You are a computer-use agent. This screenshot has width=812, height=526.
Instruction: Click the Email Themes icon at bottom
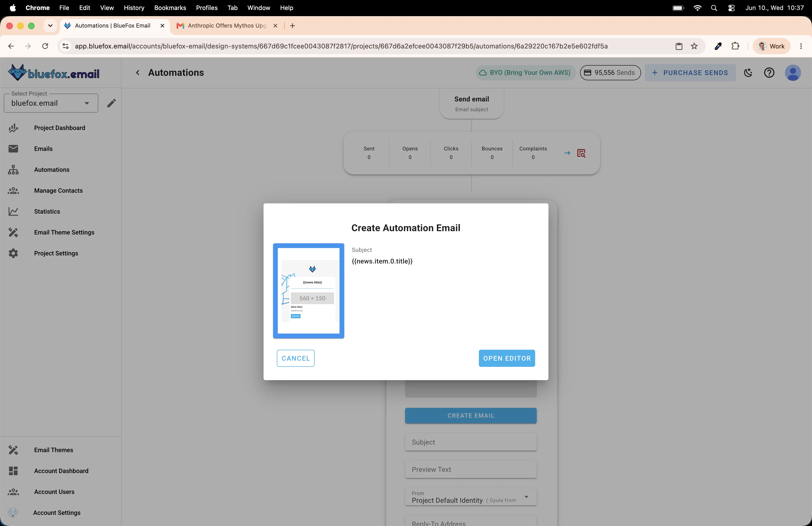coord(13,450)
